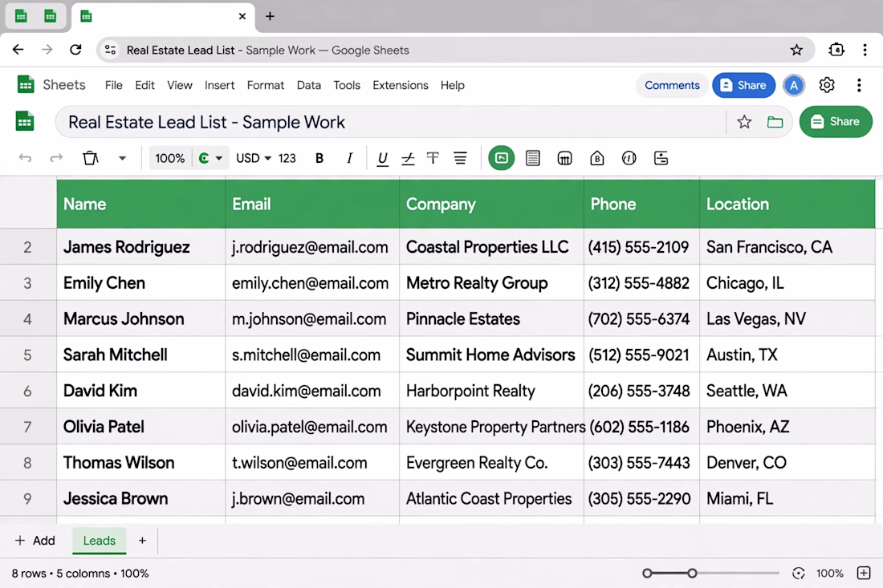Select the paint bucket format tool
Image resolution: width=883 pixels, height=588 pixels.
coord(90,158)
